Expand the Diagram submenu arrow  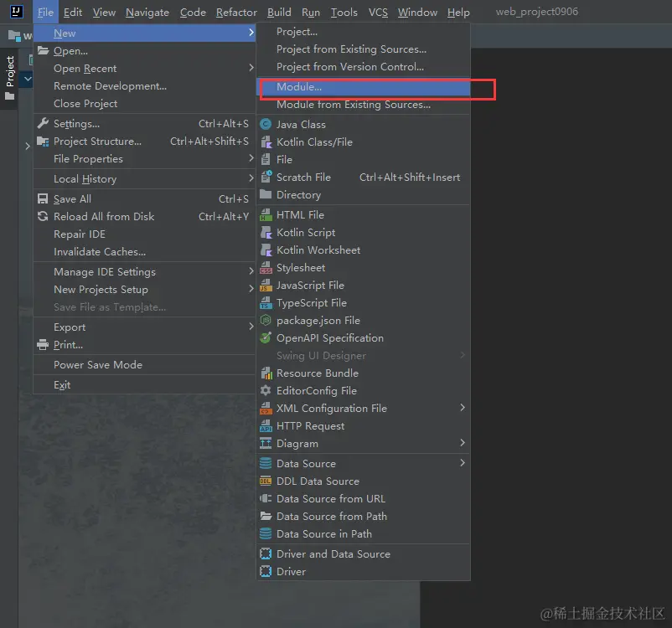point(463,442)
